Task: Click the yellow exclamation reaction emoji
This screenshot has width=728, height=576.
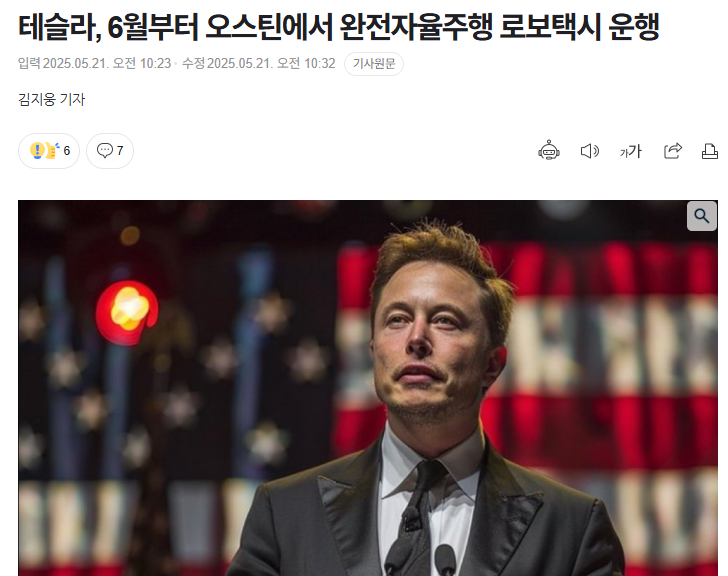Action: tap(37, 150)
